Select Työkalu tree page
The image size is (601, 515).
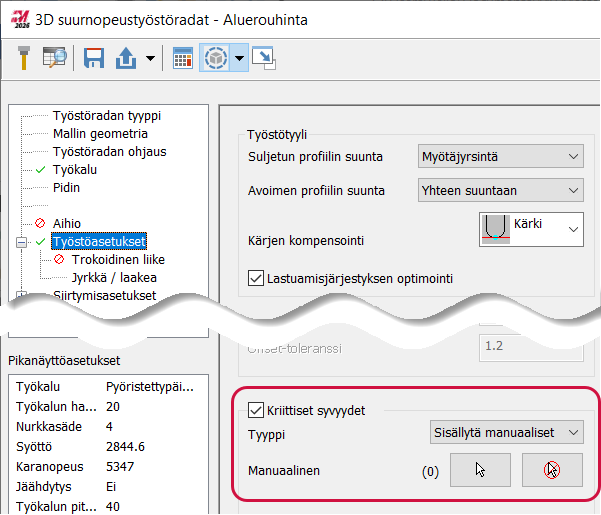[75, 169]
